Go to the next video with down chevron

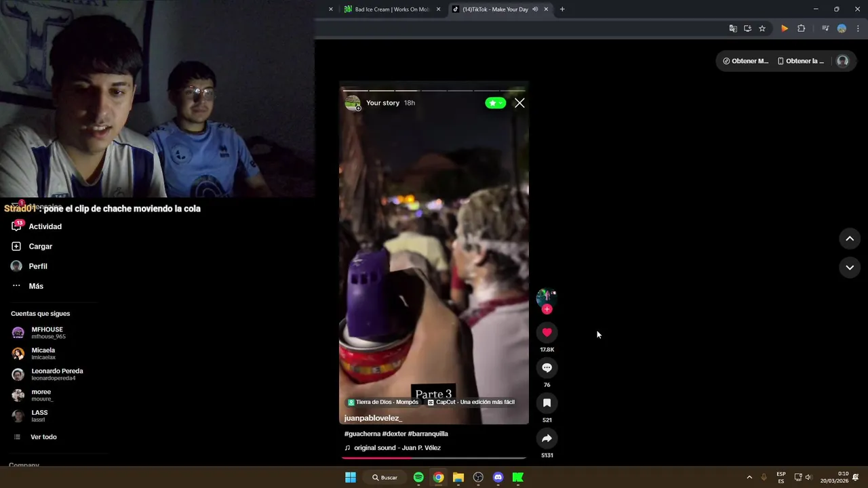coord(849,268)
